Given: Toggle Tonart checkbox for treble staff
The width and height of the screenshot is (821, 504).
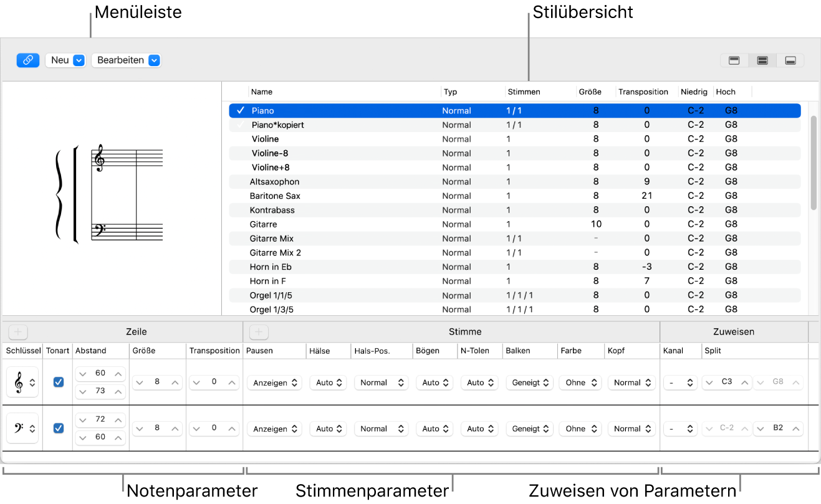Looking at the screenshot, I should [x=59, y=382].
